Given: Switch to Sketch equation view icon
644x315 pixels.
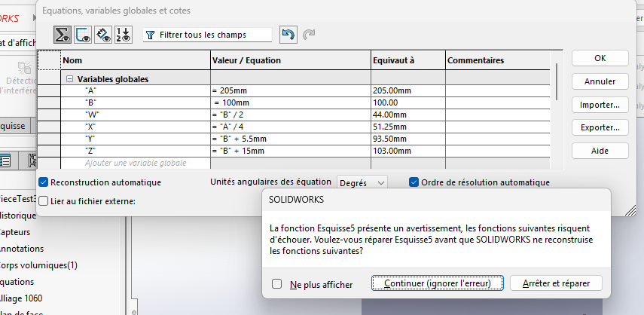Looking at the screenshot, I should (84, 35).
